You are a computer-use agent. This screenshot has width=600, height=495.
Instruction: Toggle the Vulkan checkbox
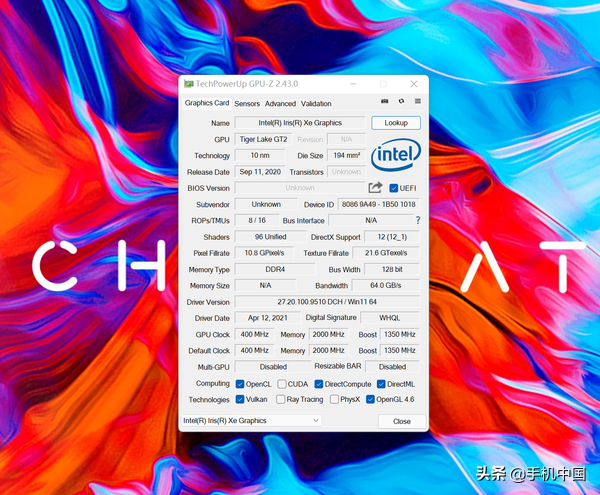pyautogui.click(x=240, y=399)
